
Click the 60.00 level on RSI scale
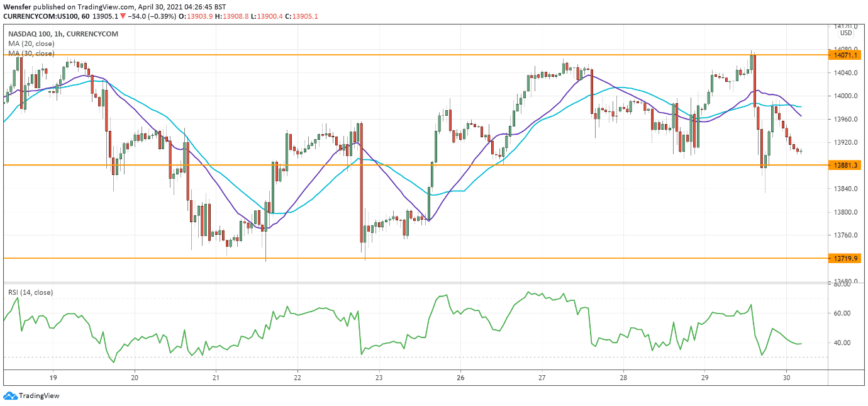coord(842,313)
